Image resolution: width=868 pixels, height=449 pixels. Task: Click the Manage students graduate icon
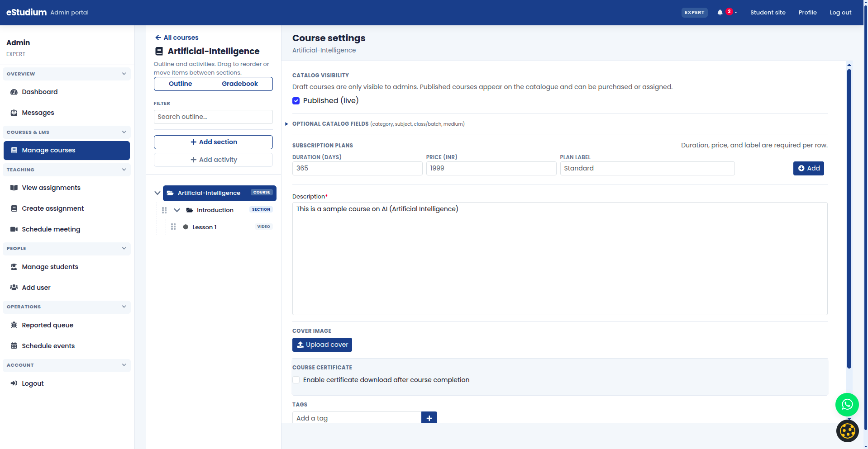click(x=14, y=267)
